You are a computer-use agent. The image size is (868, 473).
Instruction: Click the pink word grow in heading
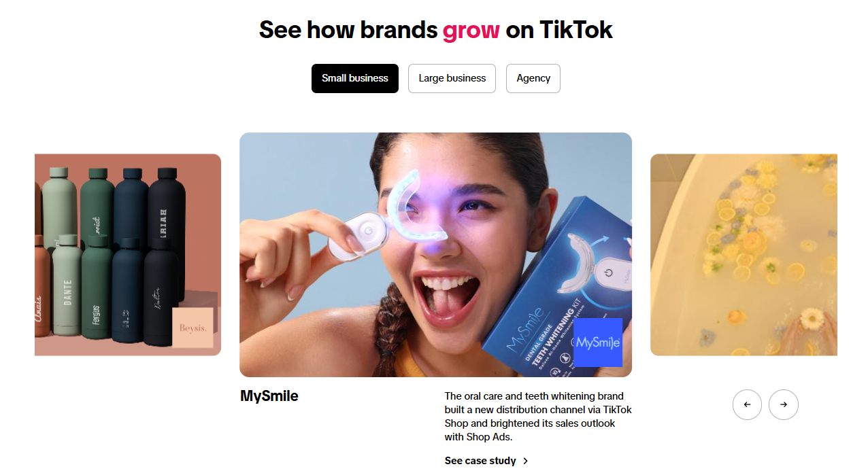471,30
